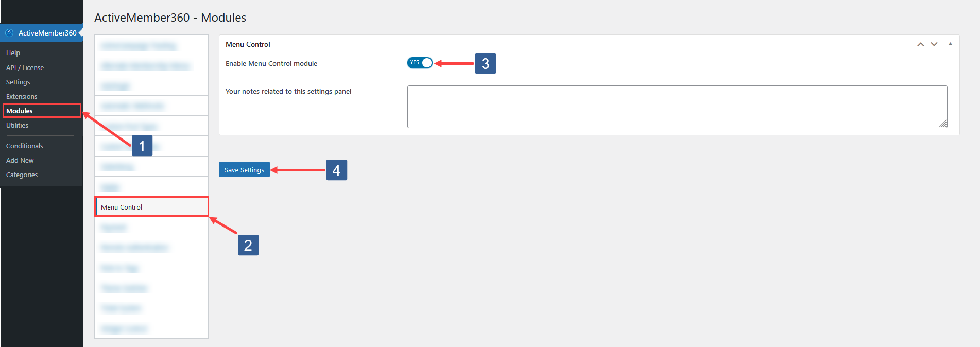Click the arrow beside ActiveMember360 sidebar header
980x347 pixels.
[81, 33]
